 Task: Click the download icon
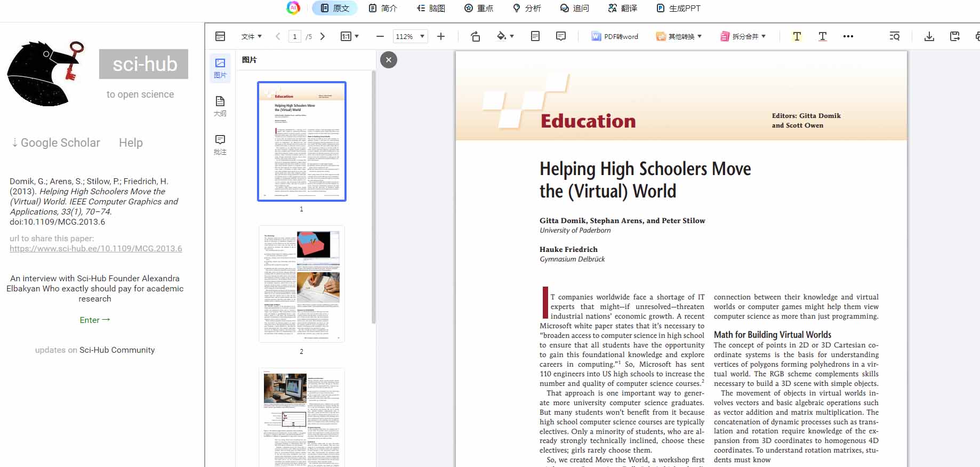(929, 36)
